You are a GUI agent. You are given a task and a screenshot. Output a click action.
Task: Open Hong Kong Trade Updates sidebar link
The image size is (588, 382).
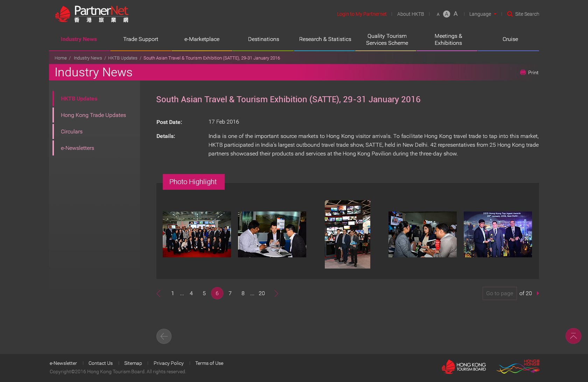[93, 115]
